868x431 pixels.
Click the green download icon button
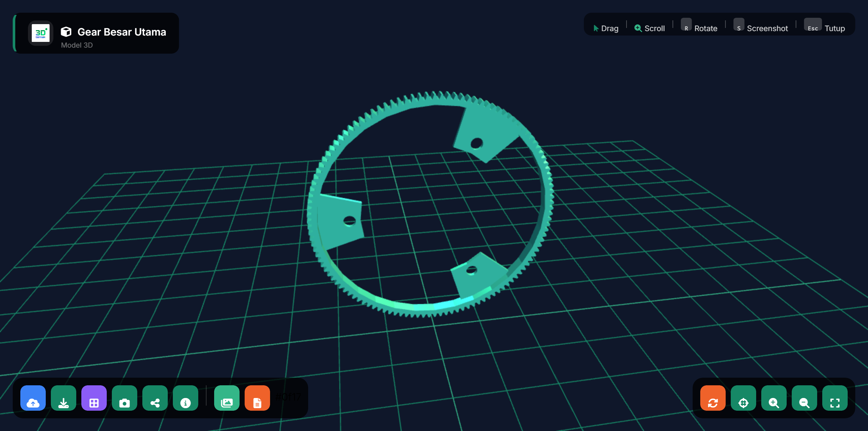click(x=63, y=398)
